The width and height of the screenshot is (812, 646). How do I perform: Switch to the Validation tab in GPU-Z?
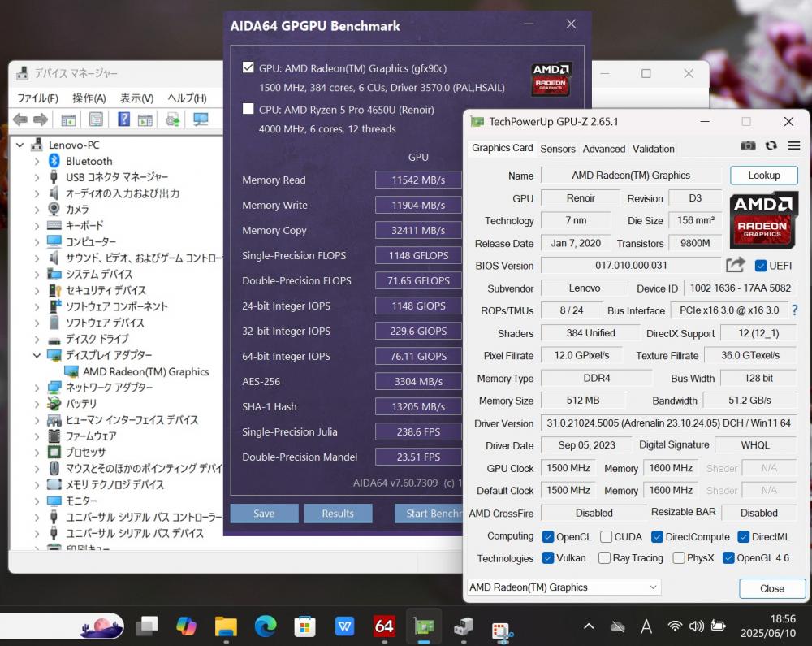click(653, 149)
